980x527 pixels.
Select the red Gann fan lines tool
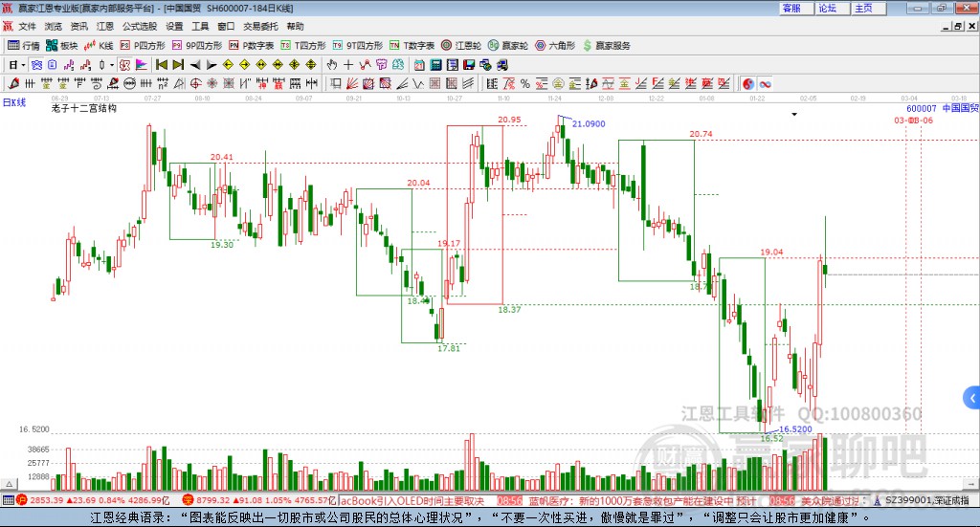click(352, 83)
